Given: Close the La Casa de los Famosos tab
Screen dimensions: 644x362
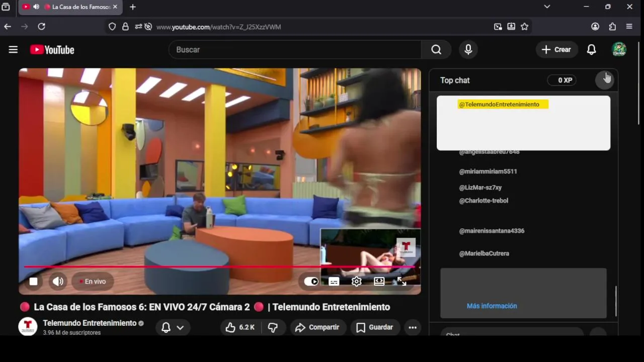Looking at the screenshot, I should (x=115, y=7).
